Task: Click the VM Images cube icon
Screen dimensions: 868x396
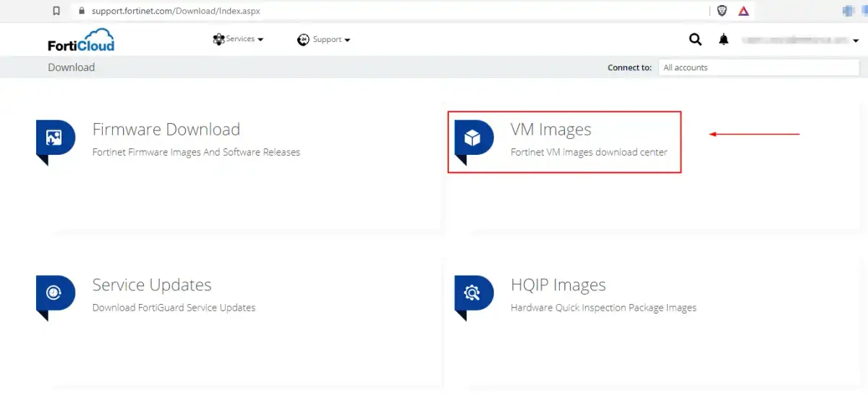Action: pyautogui.click(x=473, y=139)
